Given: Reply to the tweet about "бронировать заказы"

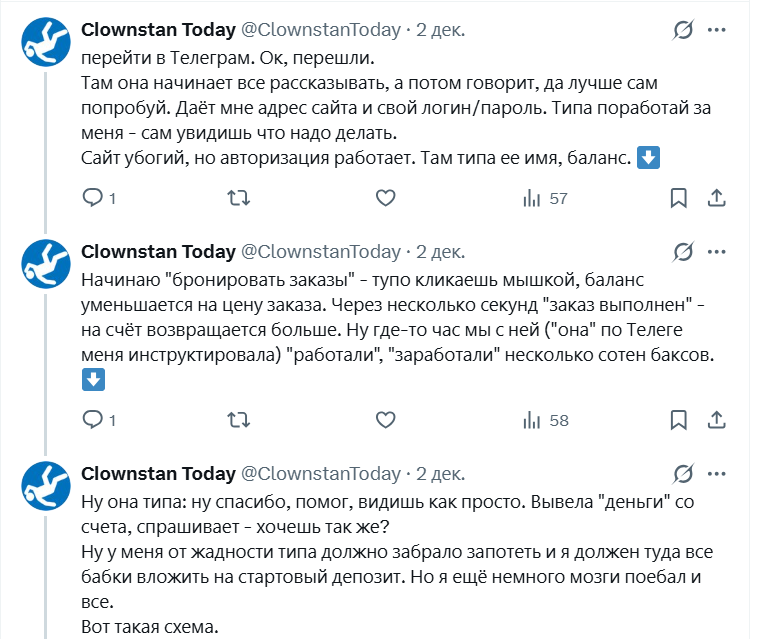Looking at the screenshot, I should (x=93, y=420).
